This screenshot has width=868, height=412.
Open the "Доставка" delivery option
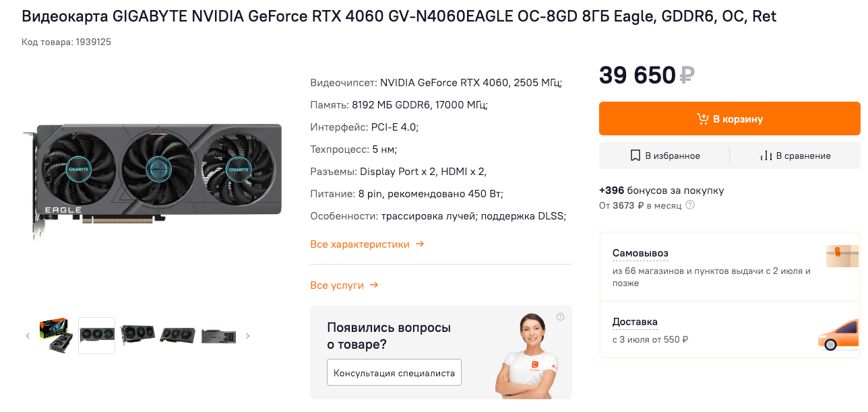(635, 322)
